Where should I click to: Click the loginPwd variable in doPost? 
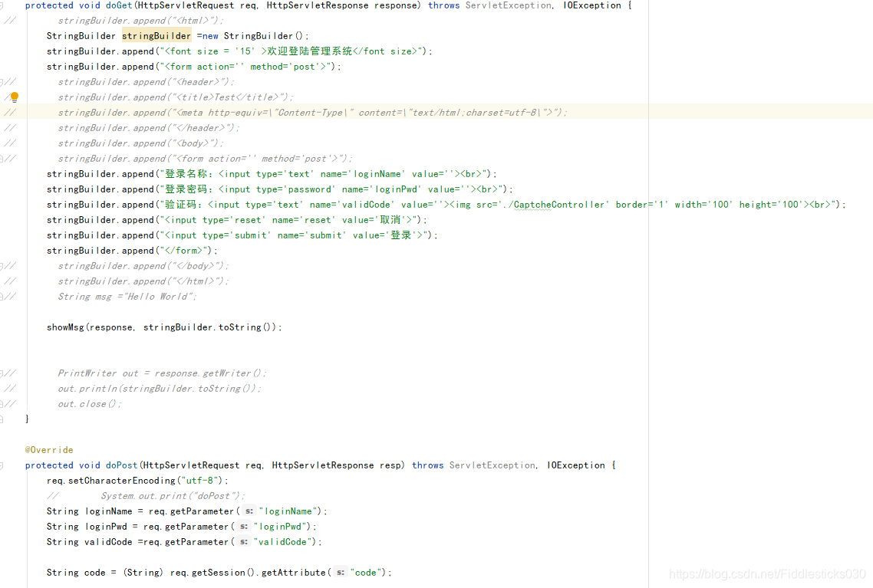106,527
